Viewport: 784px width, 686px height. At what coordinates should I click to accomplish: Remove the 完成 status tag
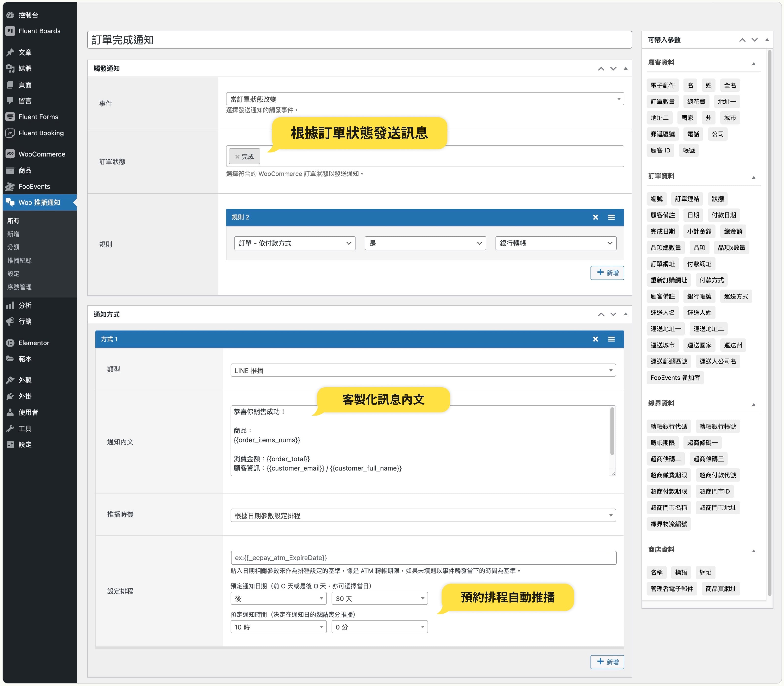point(237,157)
